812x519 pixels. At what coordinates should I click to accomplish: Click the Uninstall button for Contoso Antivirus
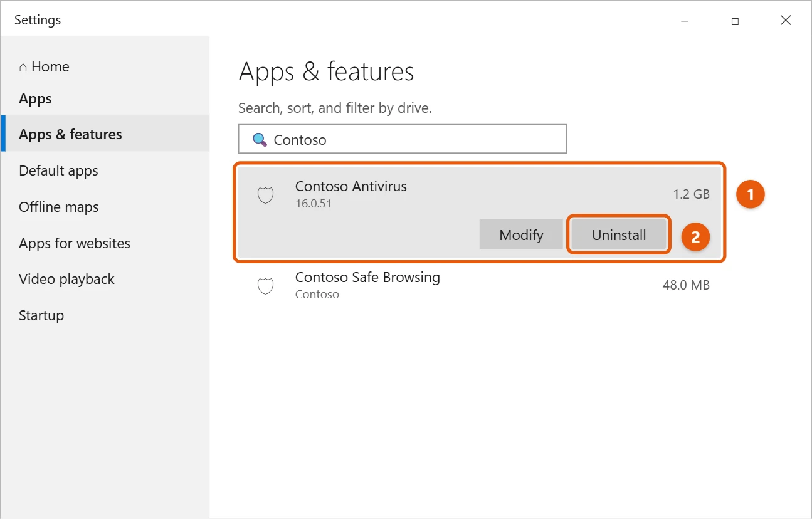[x=619, y=235]
